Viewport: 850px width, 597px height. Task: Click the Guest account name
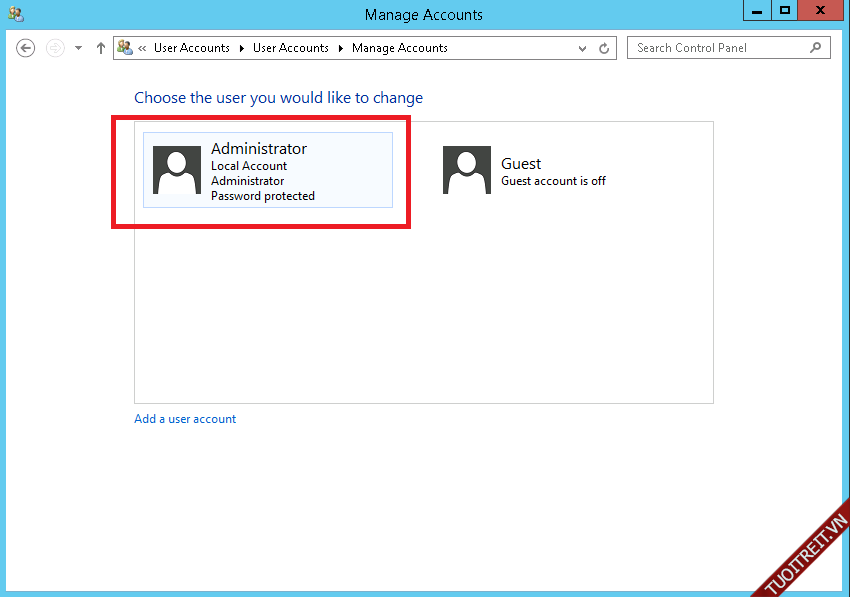521,164
